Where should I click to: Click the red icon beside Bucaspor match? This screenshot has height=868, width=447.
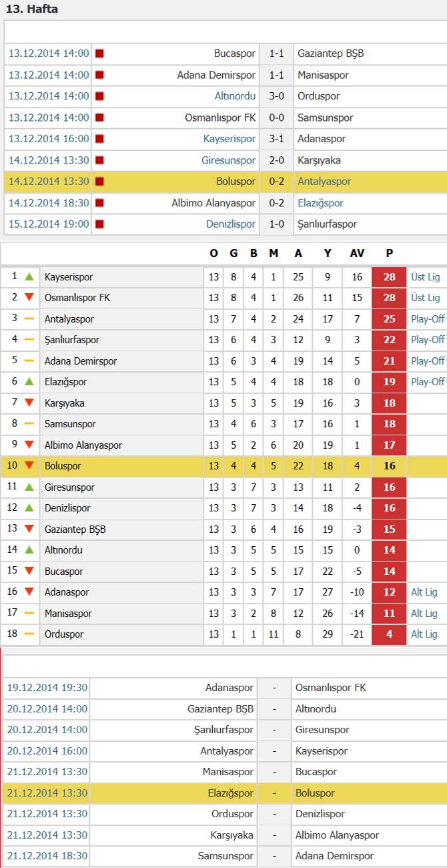click(99, 53)
